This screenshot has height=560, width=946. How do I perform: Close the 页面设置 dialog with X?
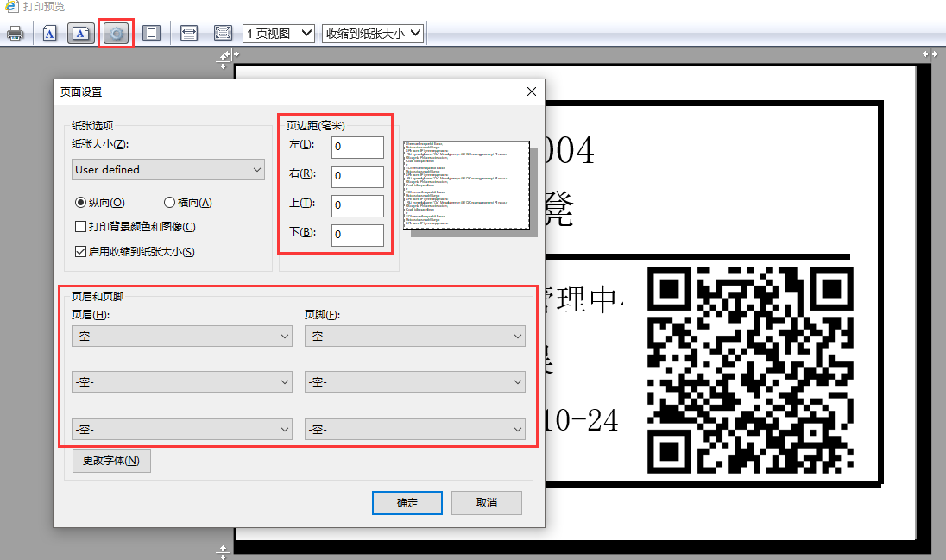tap(532, 91)
